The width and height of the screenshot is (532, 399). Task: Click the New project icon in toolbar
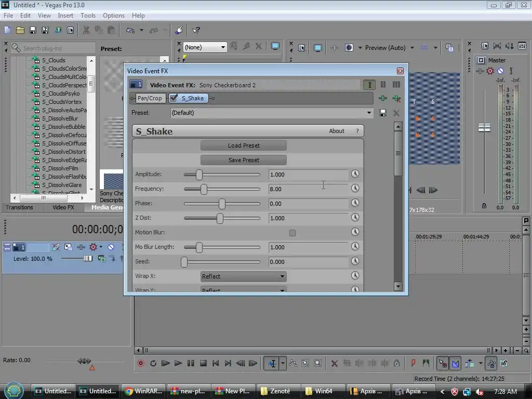coord(7,30)
